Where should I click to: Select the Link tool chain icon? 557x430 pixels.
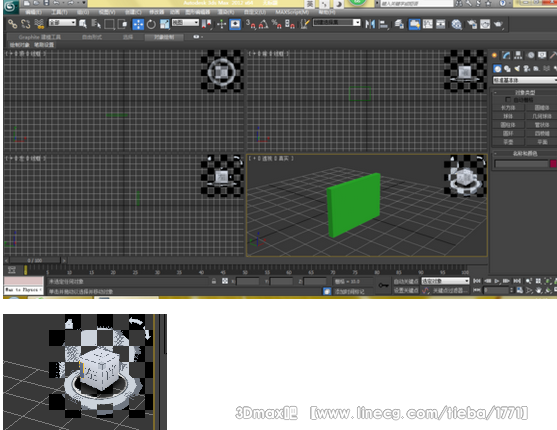coord(13,24)
